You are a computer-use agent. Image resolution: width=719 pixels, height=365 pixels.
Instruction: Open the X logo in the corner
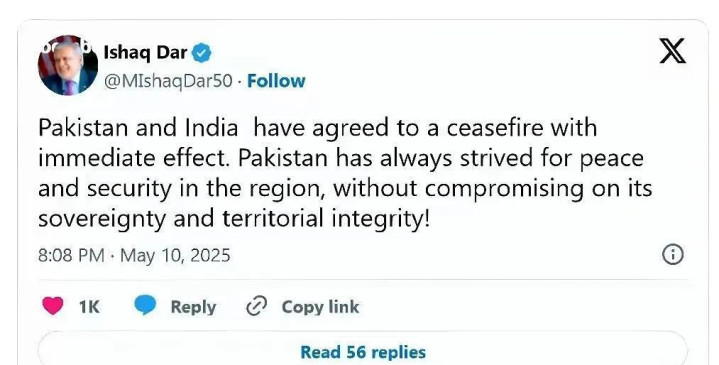coord(673,51)
